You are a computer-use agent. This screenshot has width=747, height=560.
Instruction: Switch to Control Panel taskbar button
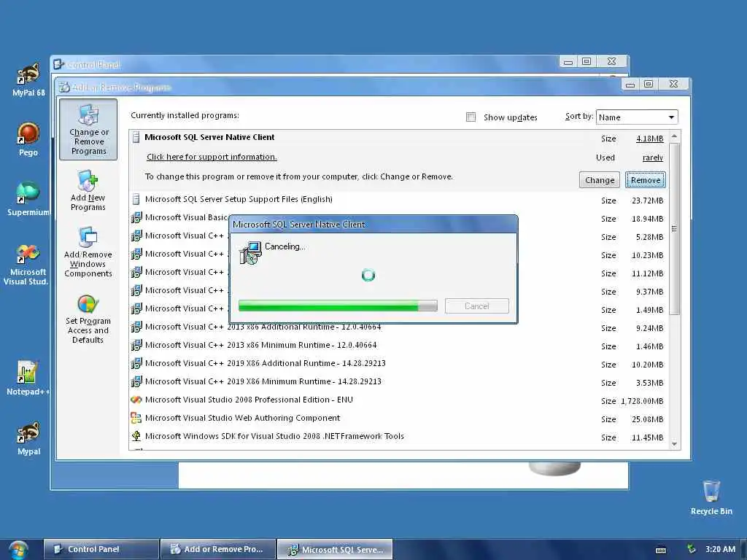(x=101, y=549)
